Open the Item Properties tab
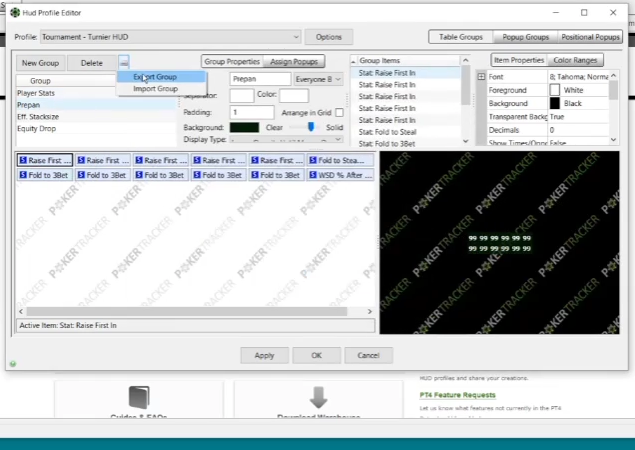Viewport: 635px width, 450px height. [x=519, y=60]
